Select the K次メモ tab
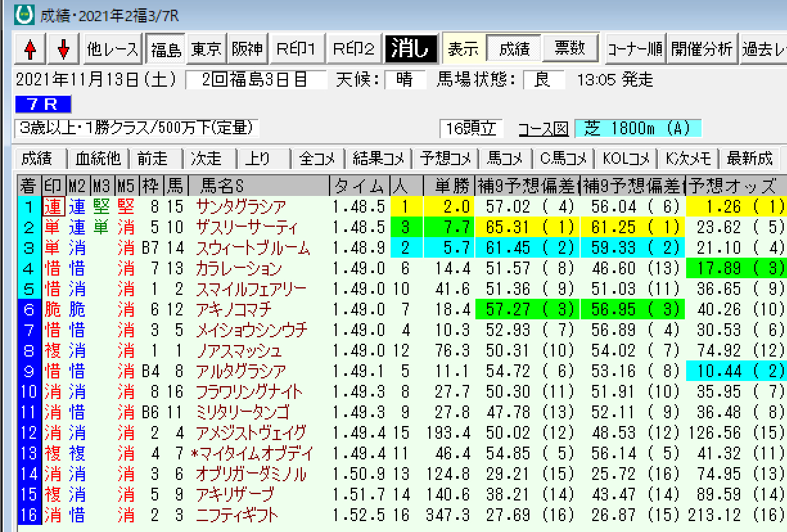787x532 pixels. (688, 157)
